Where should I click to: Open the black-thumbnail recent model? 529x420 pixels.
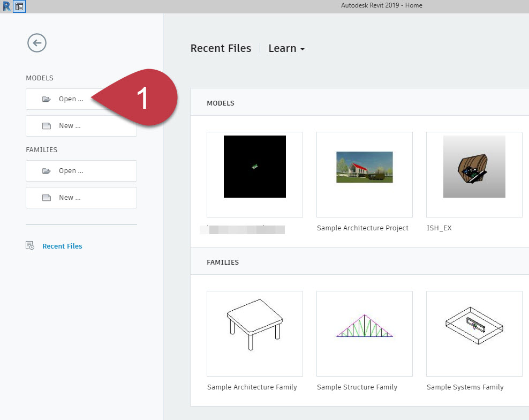point(255,175)
